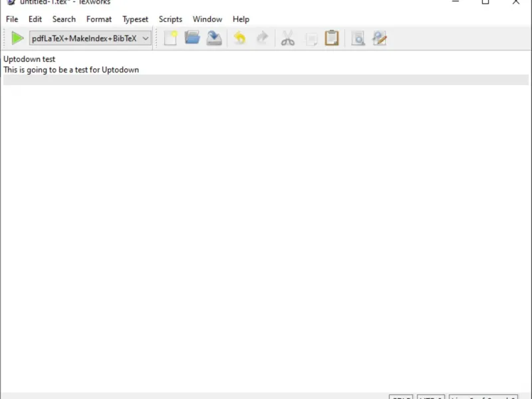
Task: Open the Typeset menu
Action: click(x=135, y=19)
